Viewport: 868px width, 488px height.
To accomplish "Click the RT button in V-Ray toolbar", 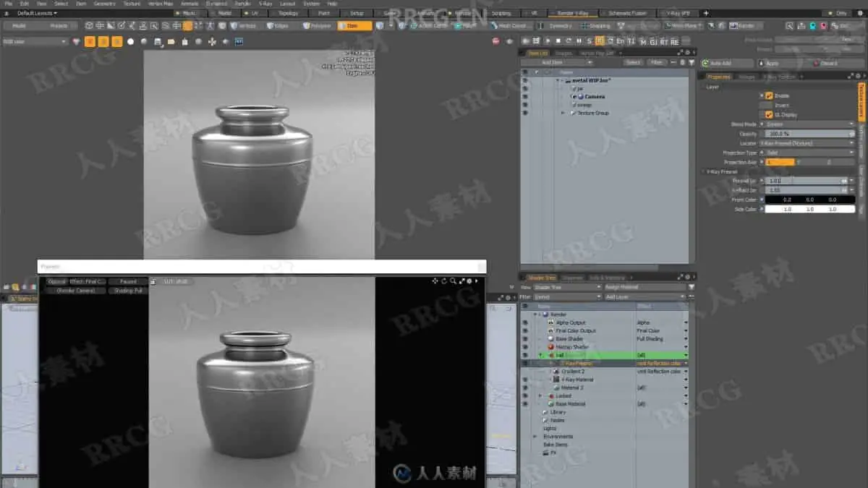I will click(664, 41).
